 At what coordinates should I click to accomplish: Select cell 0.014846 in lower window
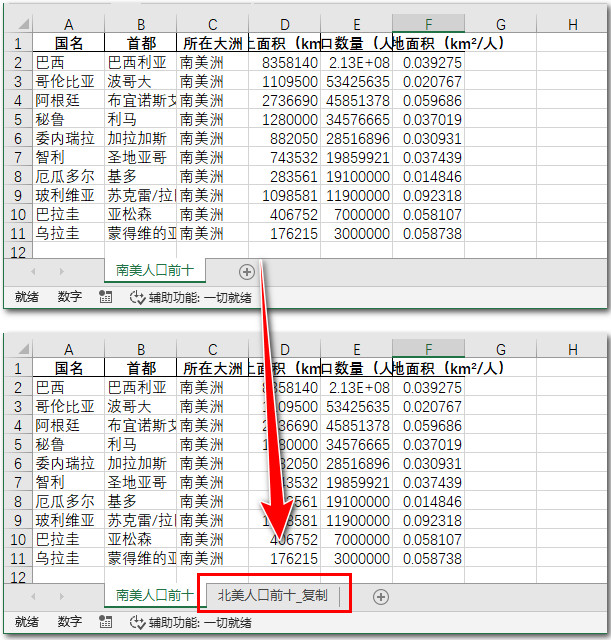point(429,502)
